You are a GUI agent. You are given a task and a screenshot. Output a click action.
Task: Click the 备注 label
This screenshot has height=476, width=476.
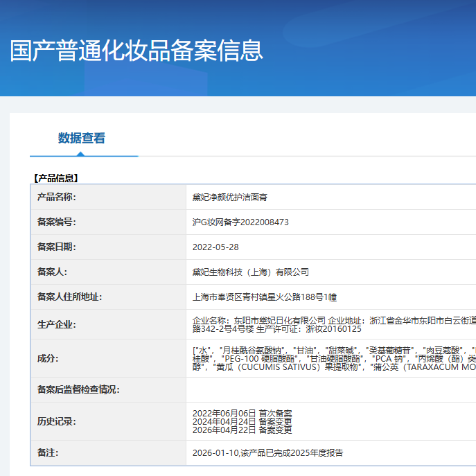tap(48, 452)
